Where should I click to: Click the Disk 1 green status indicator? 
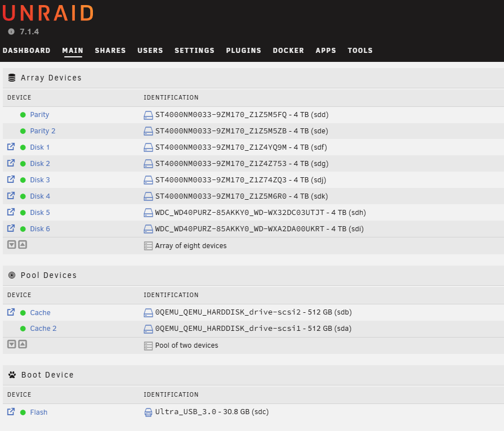pyautogui.click(x=23, y=147)
